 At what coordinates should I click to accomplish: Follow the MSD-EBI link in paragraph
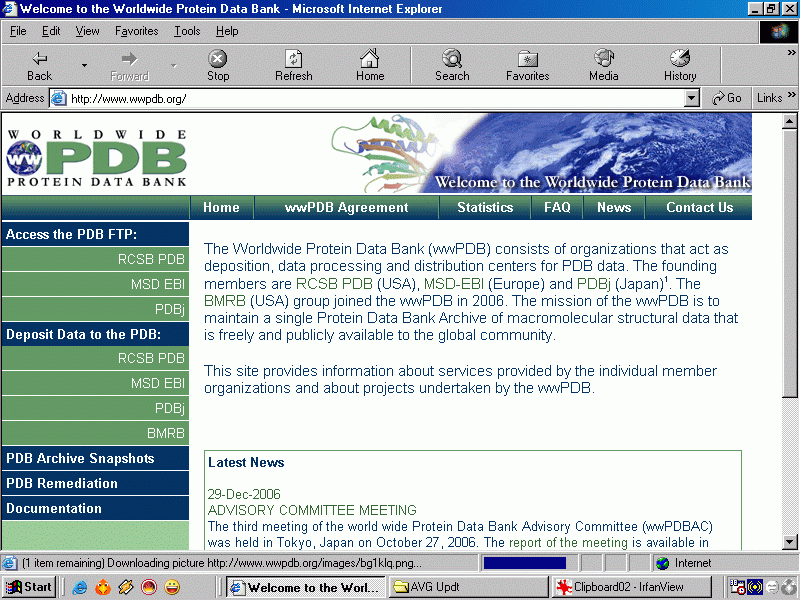pos(454,284)
